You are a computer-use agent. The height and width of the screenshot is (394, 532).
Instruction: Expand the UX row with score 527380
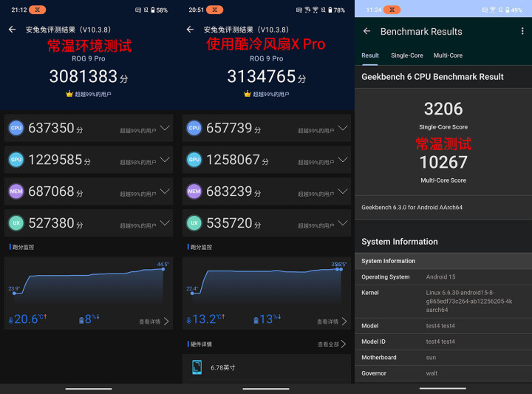pos(165,223)
